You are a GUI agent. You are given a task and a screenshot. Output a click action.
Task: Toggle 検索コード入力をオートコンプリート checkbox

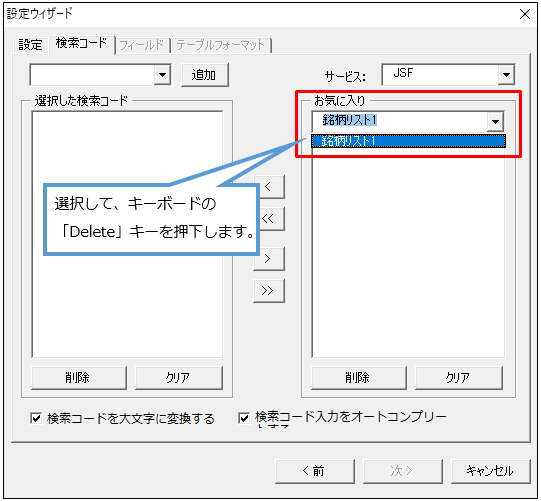(244, 418)
